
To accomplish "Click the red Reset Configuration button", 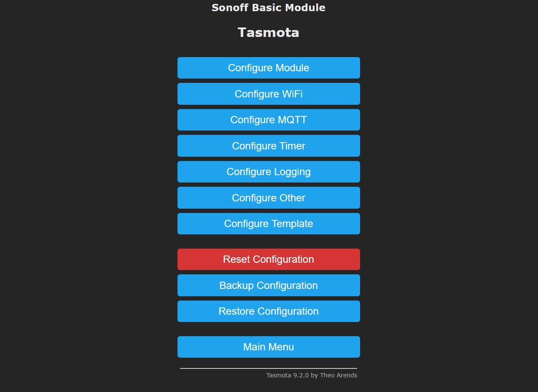I will pos(269,259).
